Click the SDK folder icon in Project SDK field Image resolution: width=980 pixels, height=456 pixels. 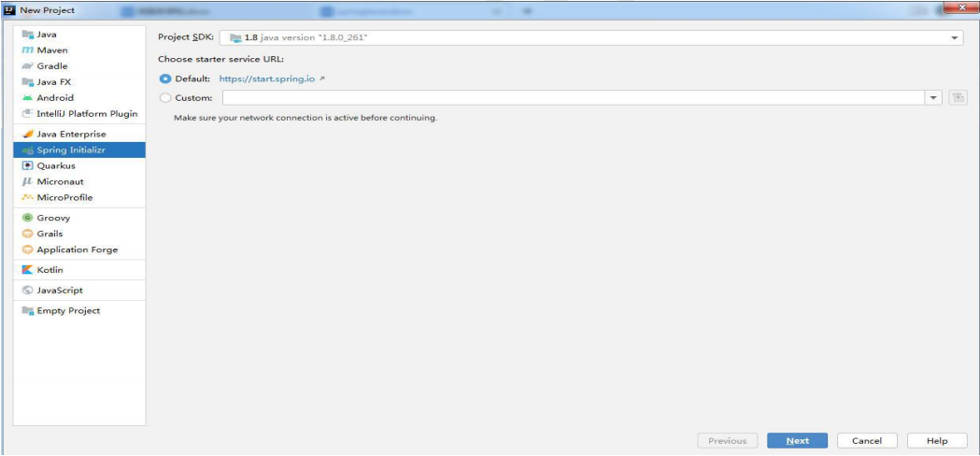pos(235,38)
